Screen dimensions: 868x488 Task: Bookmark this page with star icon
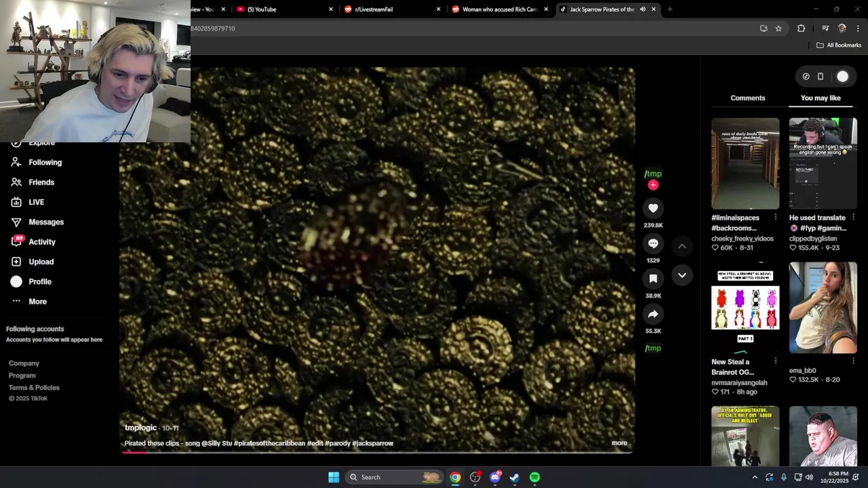point(778,28)
